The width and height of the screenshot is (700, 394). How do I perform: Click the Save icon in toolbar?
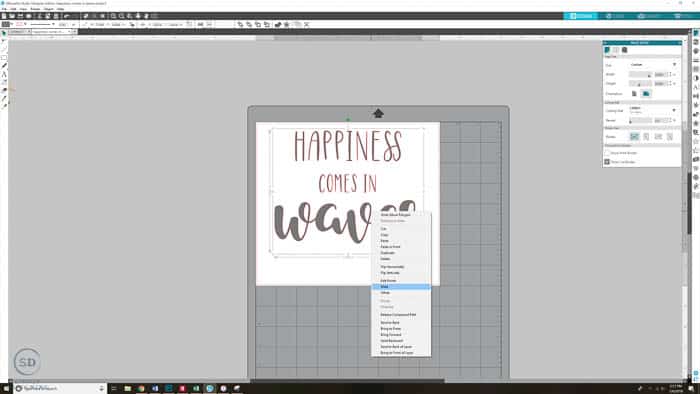pyautogui.click(x=20, y=16)
